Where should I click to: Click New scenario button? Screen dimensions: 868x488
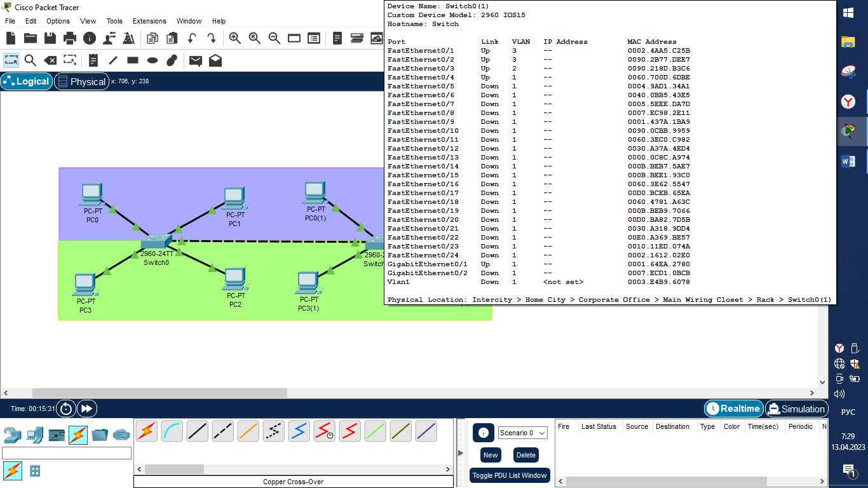pyautogui.click(x=491, y=455)
